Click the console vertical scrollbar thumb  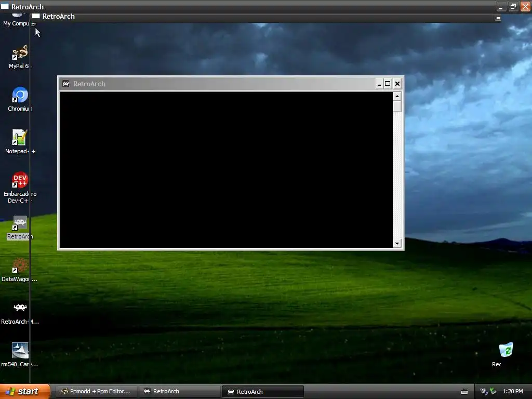click(397, 106)
